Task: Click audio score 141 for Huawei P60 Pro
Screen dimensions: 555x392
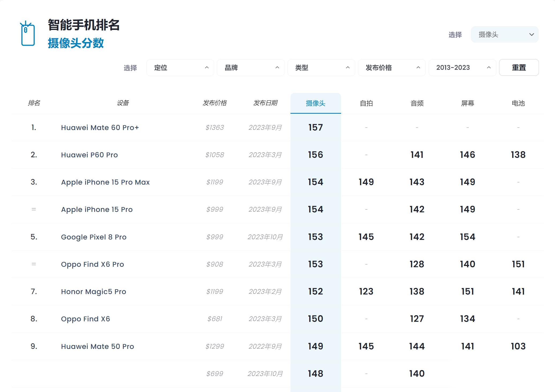Action: point(417,155)
